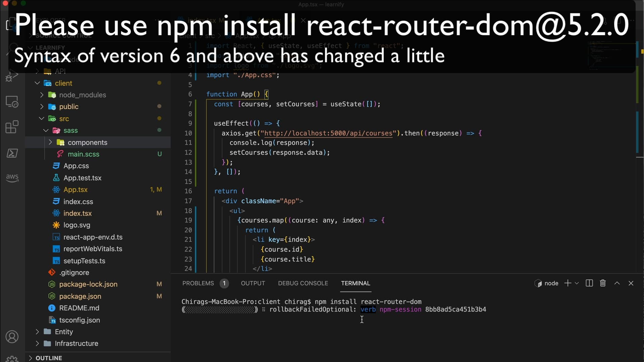Image resolution: width=644 pixels, height=362 pixels.
Task: Expand the Infrastructure folder
Action: [37, 344]
